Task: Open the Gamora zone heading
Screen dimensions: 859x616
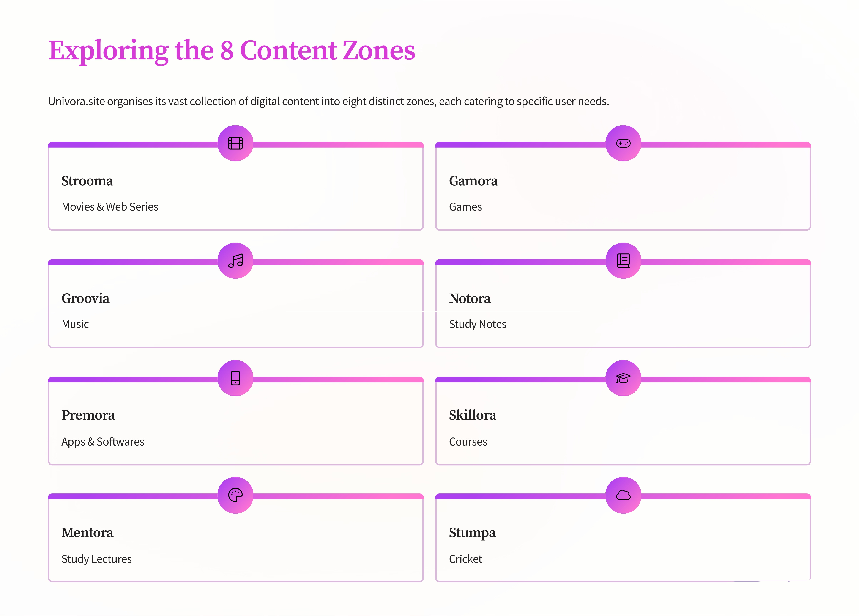Action: pyautogui.click(x=473, y=181)
